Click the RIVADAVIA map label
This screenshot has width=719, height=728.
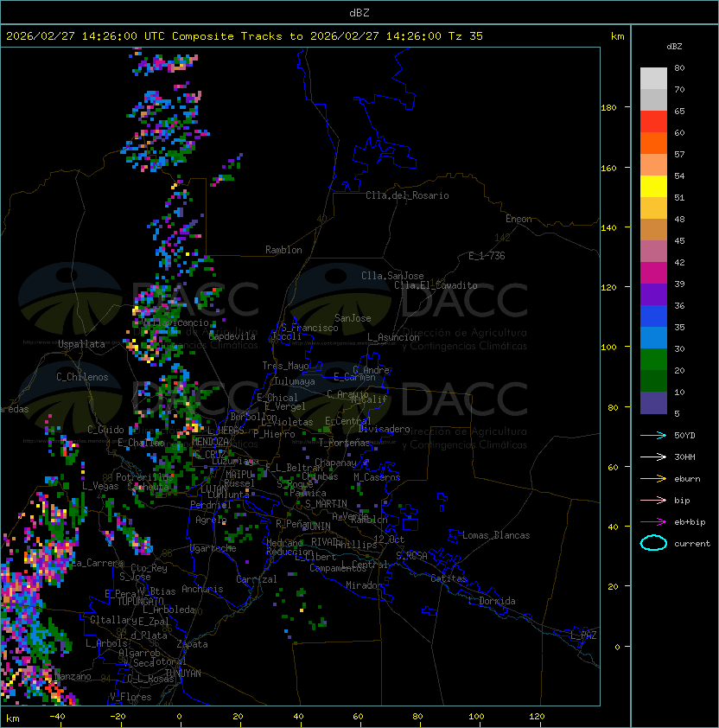pyautogui.click(x=327, y=542)
